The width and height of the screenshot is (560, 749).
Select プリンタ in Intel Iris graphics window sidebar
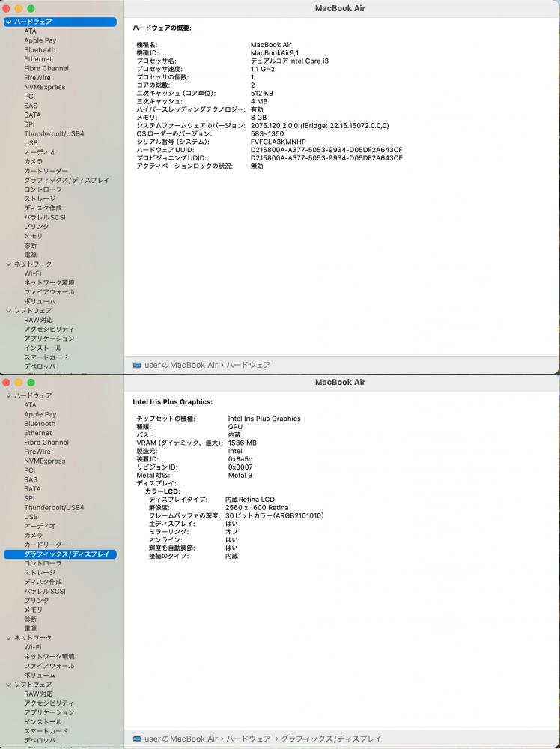click(36, 601)
